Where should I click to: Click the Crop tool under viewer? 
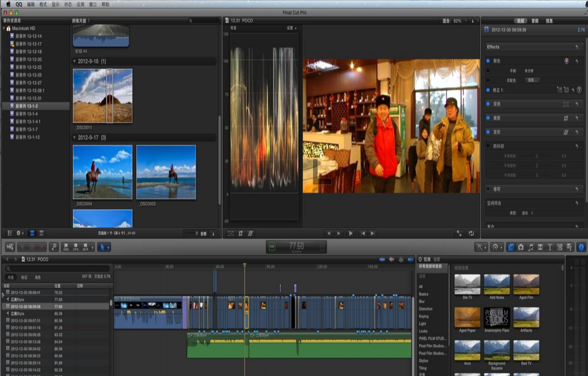[241, 233]
